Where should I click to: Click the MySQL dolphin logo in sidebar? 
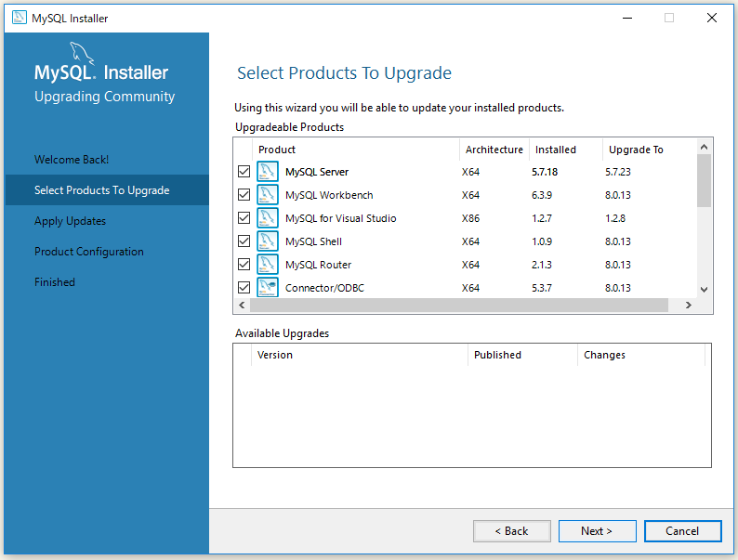pos(82,54)
